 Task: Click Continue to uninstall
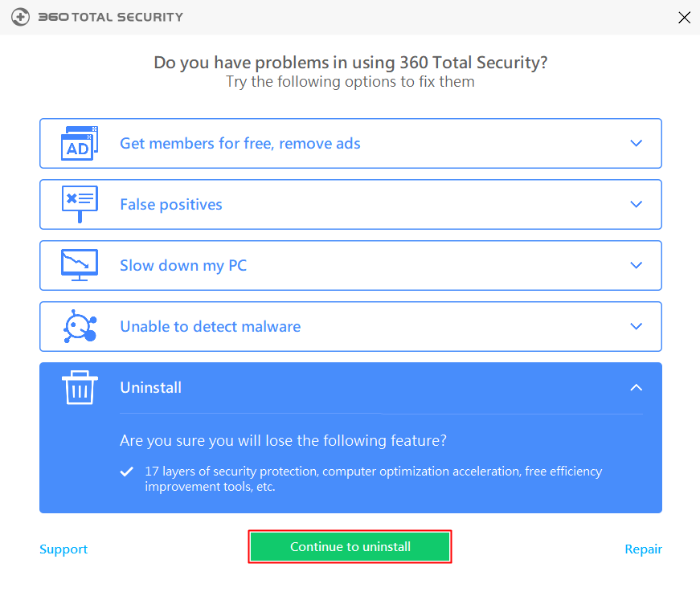[x=350, y=546]
